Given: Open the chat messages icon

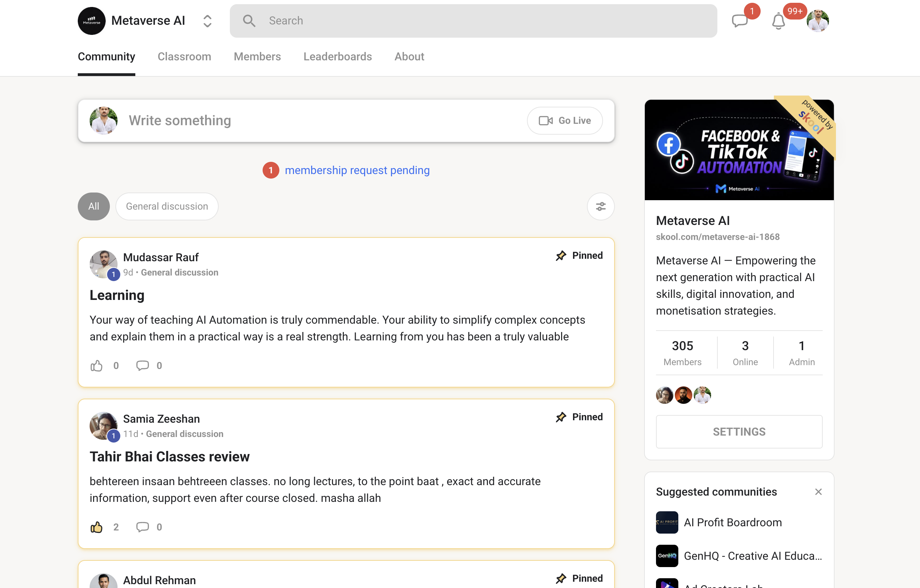Looking at the screenshot, I should (740, 21).
